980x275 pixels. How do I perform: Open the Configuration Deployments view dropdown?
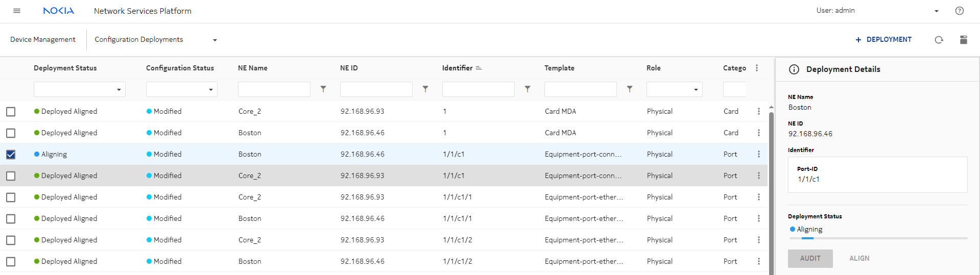pos(214,40)
